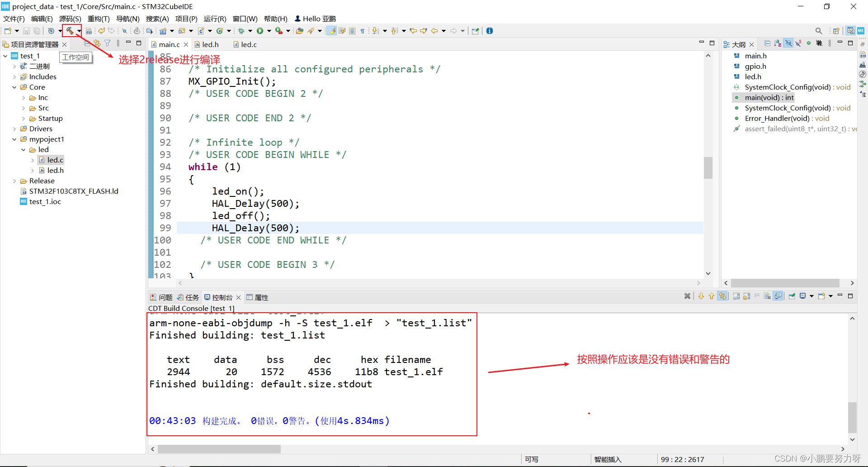Click the green Run play icon
The width and height of the screenshot is (868, 467).
(x=260, y=31)
